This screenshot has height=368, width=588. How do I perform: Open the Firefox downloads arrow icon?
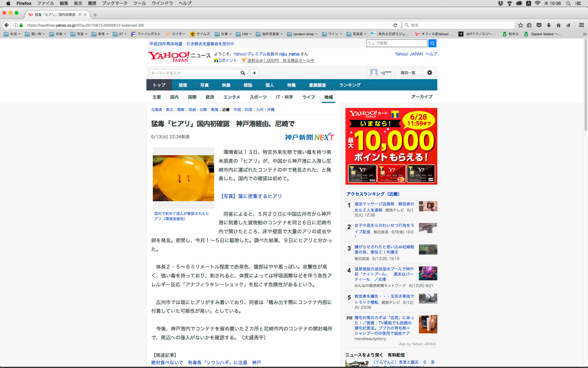[549, 25]
